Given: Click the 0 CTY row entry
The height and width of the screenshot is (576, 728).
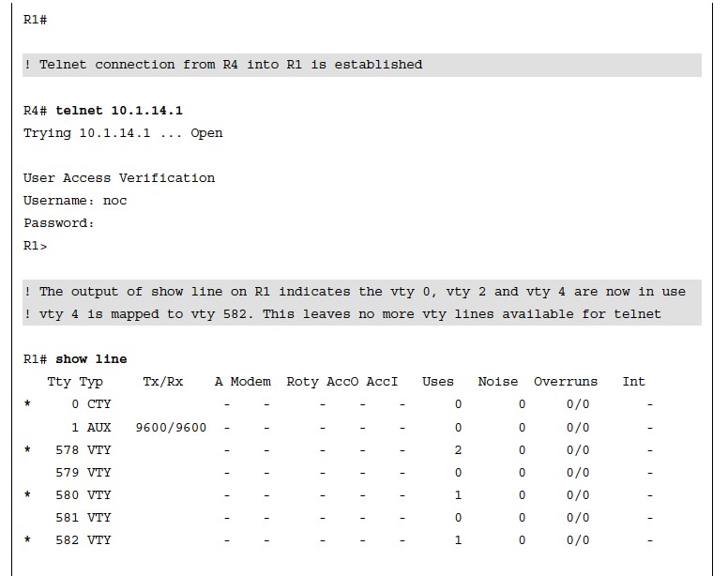Looking at the screenshot, I should (91, 404).
